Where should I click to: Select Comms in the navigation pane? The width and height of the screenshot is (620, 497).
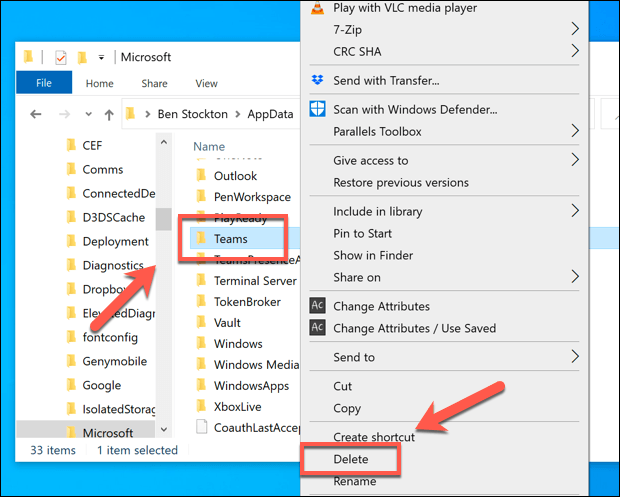[x=102, y=169]
